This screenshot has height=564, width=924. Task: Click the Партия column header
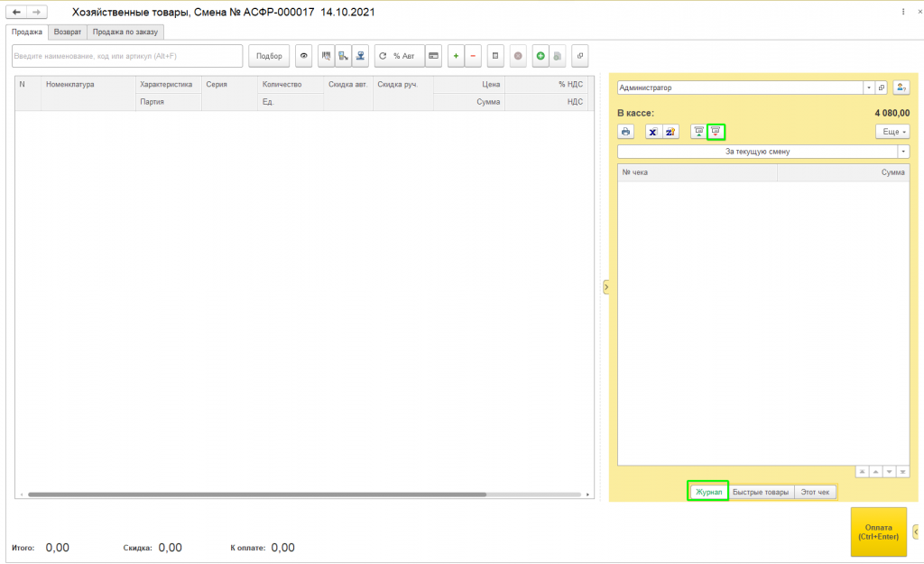coord(169,102)
